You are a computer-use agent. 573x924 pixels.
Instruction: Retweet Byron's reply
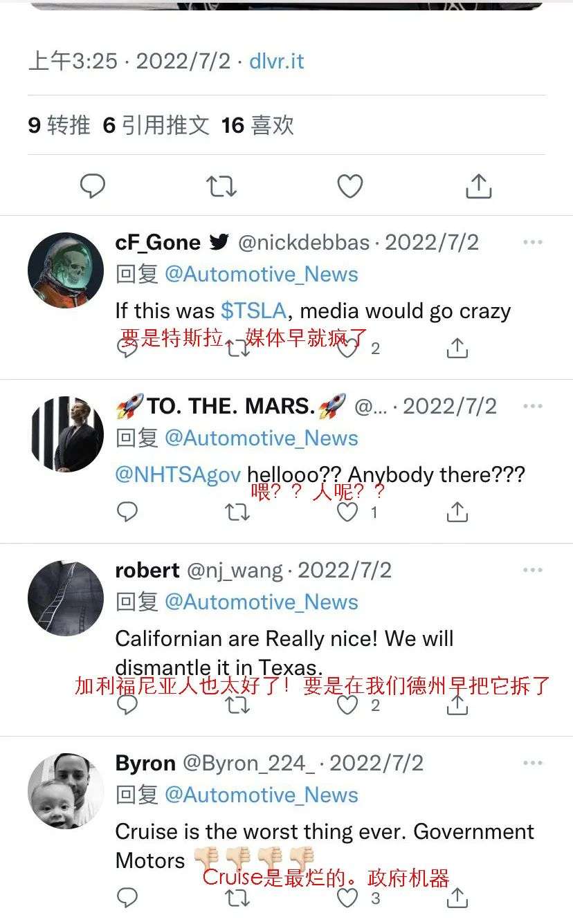click(x=237, y=898)
